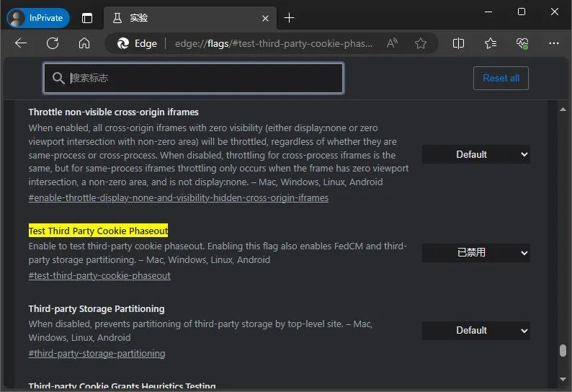
Task: Click the InPrivate profile button
Action: (x=38, y=18)
